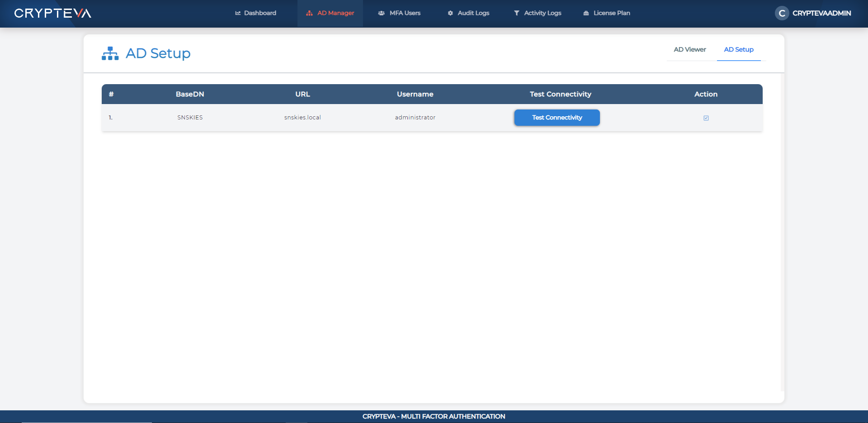Click the License Plan icon
The width and height of the screenshot is (868, 423).
[x=586, y=13]
